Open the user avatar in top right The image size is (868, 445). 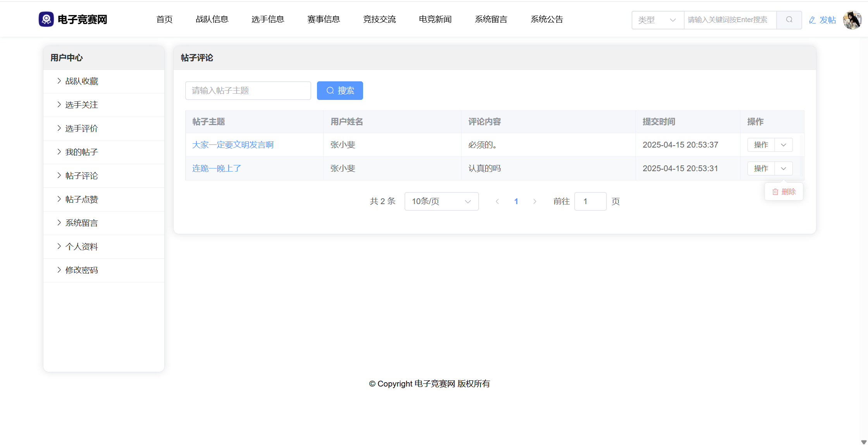(852, 20)
